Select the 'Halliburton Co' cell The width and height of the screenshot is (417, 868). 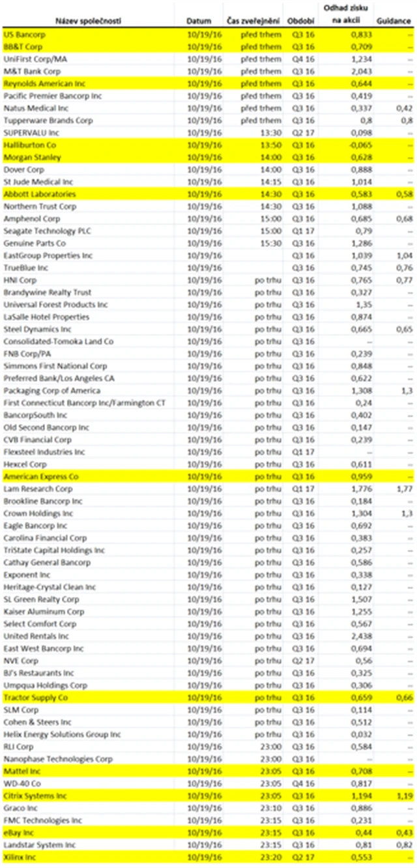click(87, 145)
